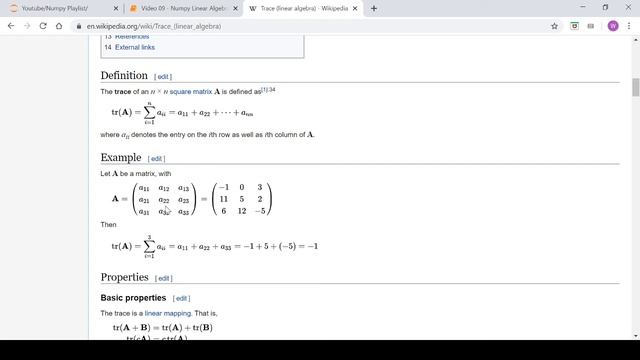This screenshot has width=640, height=360.
Task: Click the word 'Then' below the matrix
Action: (108, 225)
